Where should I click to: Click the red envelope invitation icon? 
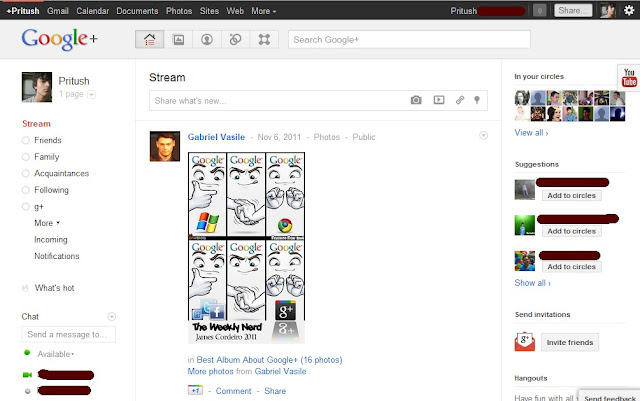524,342
